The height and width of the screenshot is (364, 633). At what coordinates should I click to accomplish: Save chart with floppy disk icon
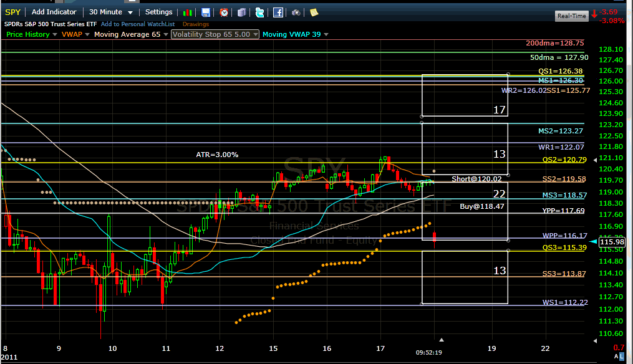tap(206, 12)
